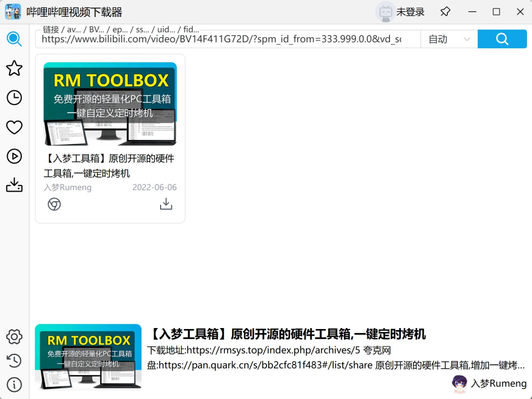This screenshot has height=399, width=532.
Task: Open the about info icon
Action: (x=14, y=384)
